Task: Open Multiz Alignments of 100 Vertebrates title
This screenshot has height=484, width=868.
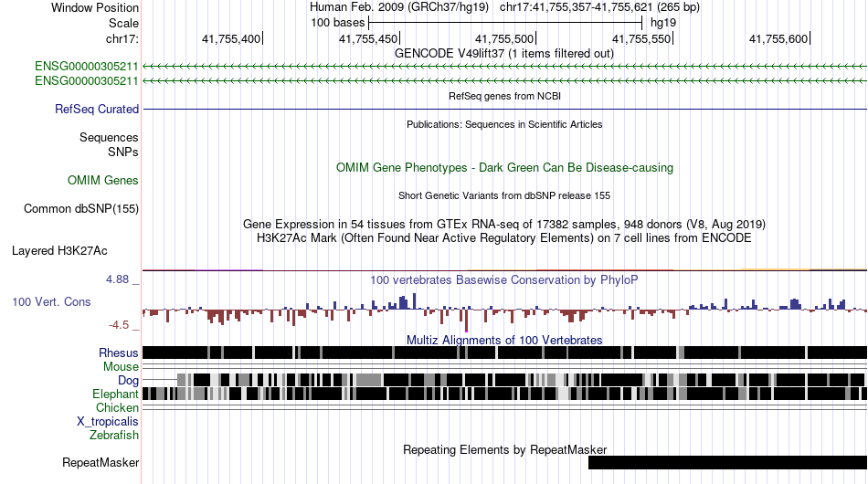Action: point(504,341)
